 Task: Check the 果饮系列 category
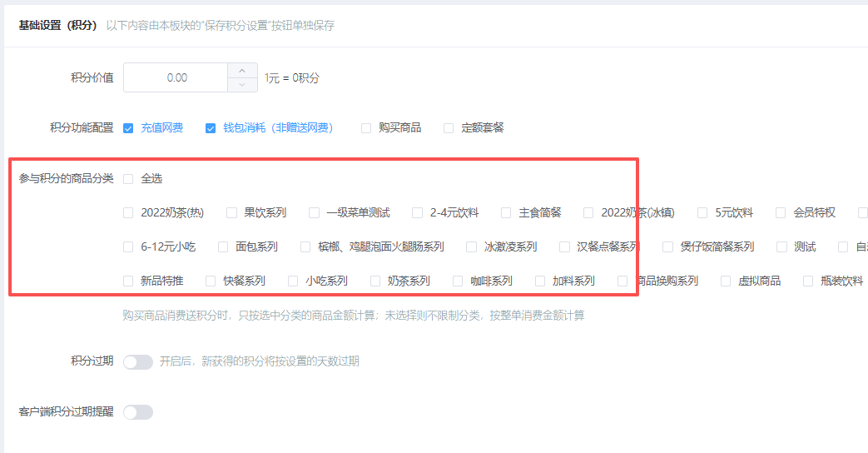232,212
